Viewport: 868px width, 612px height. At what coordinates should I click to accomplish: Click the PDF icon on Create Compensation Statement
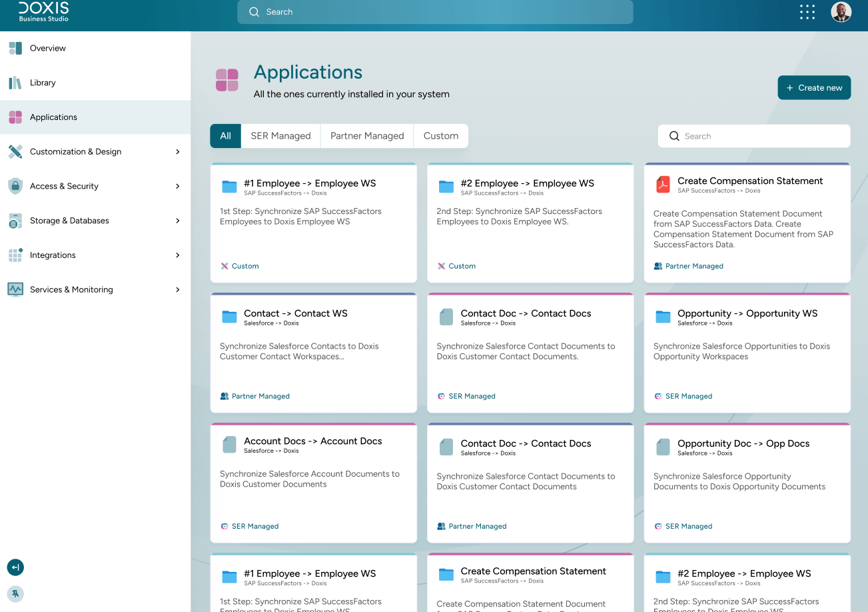663,185
